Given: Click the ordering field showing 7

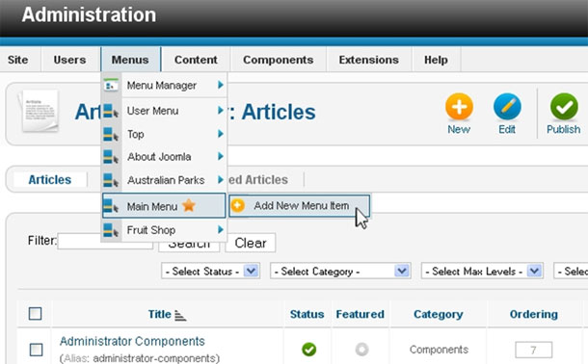Looking at the screenshot, I should pos(534,351).
